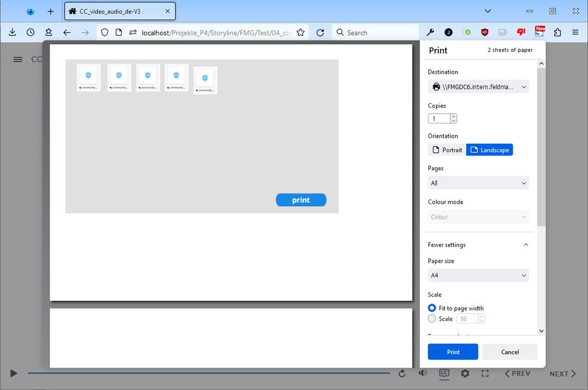Open the history clock icon
This screenshot has width=588, height=390.
pyautogui.click(x=31, y=32)
